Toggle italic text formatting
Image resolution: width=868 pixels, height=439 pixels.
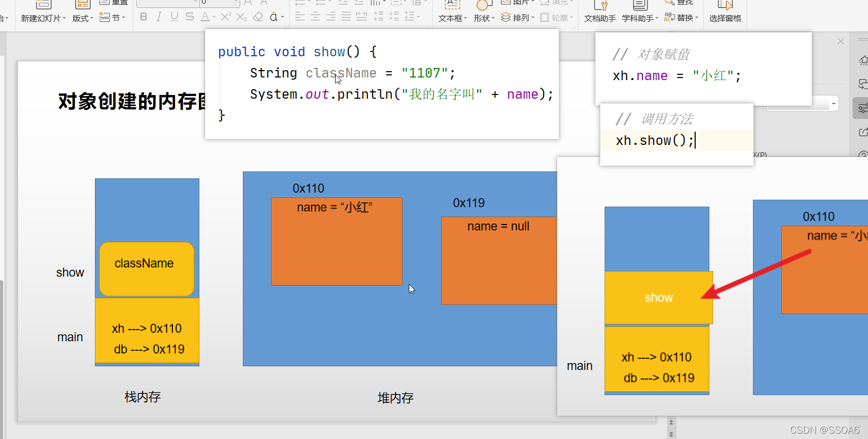[x=159, y=17]
